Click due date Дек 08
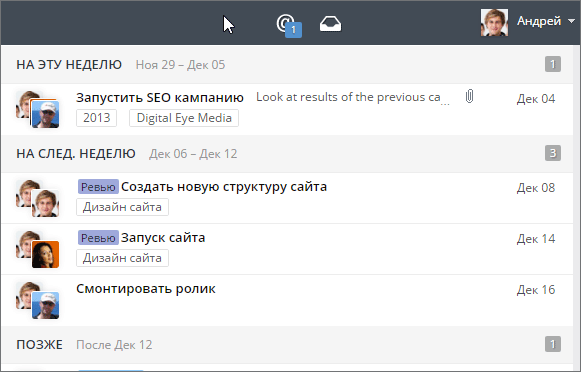This screenshot has height=372, width=581. 536,188
